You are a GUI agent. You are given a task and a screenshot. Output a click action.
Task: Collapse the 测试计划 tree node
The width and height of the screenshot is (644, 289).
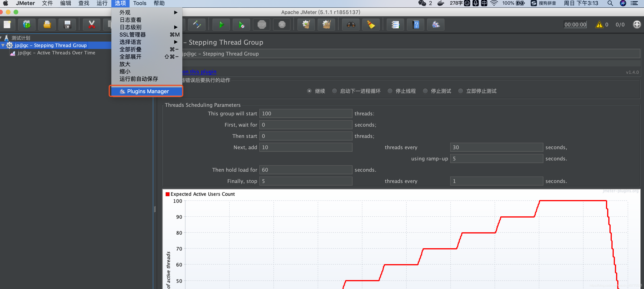click(x=1, y=38)
